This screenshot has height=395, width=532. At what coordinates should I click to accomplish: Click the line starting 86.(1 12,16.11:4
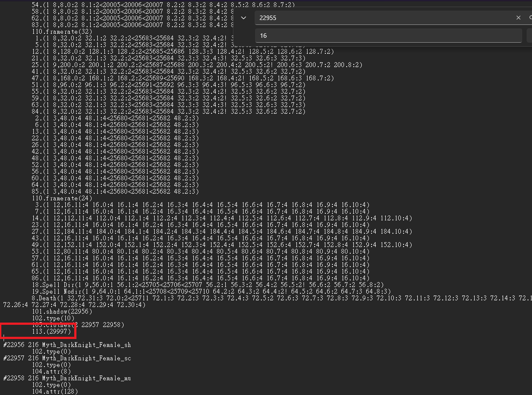[x=200, y=278]
